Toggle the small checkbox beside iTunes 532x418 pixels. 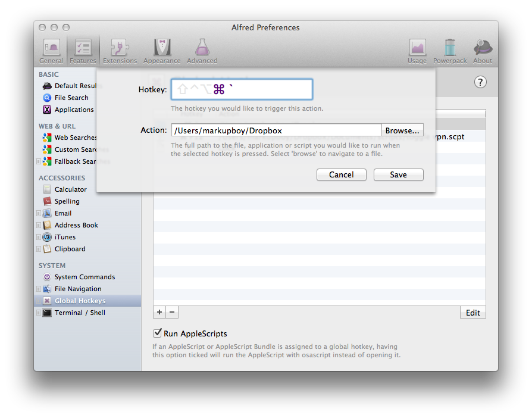38,237
